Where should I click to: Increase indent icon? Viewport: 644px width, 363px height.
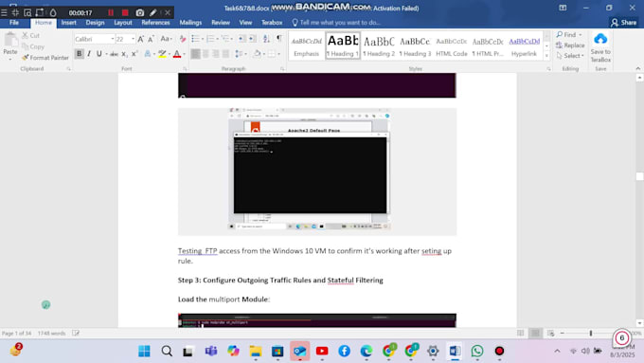point(252,39)
